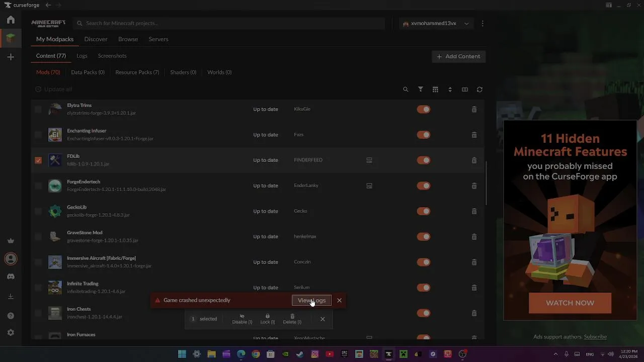Expand the xvmohammed13vx account dropdown
The width and height of the screenshot is (644, 362).
[436, 24]
